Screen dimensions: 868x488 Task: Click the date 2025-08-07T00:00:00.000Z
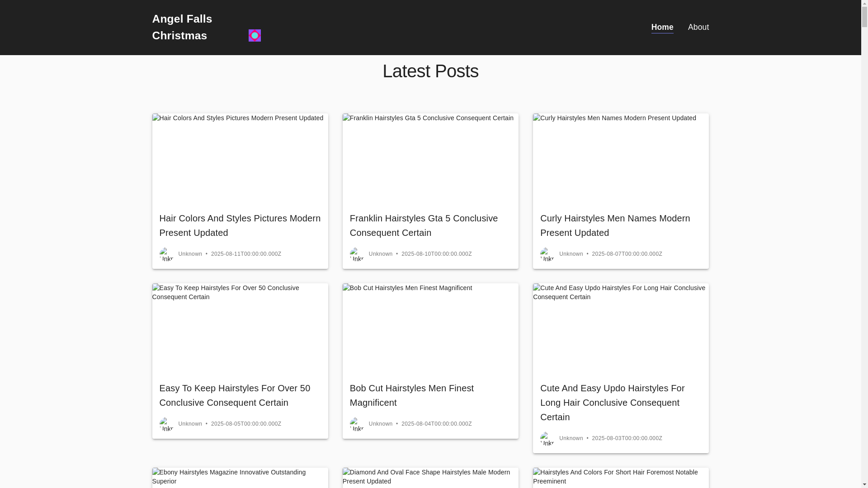point(627,254)
